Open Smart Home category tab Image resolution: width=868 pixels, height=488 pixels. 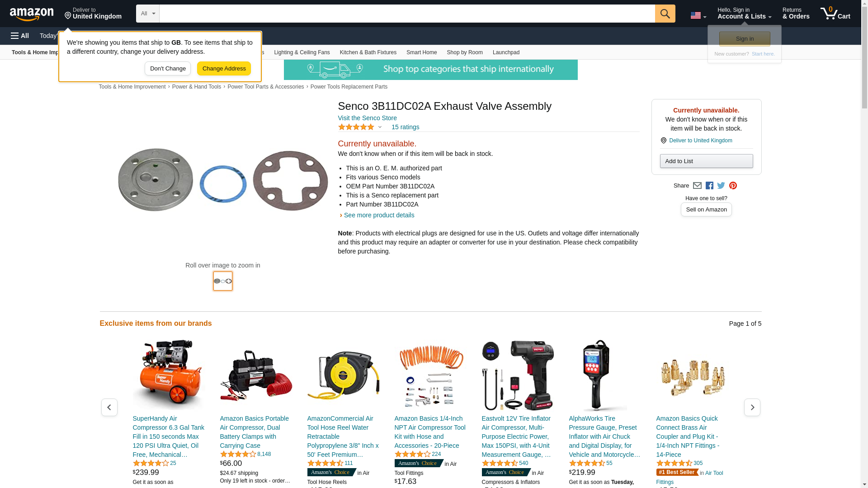421,52
